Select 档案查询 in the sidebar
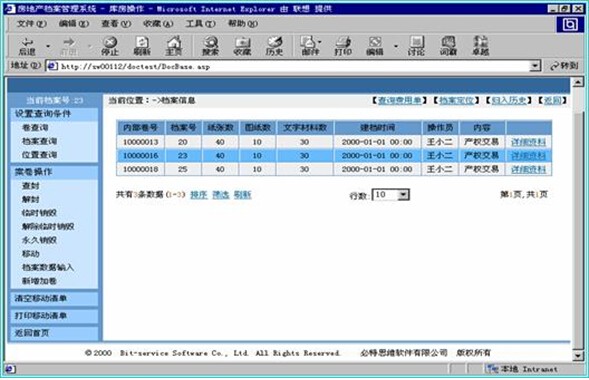The width and height of the screenshot is (589, 380). [39, 141]
